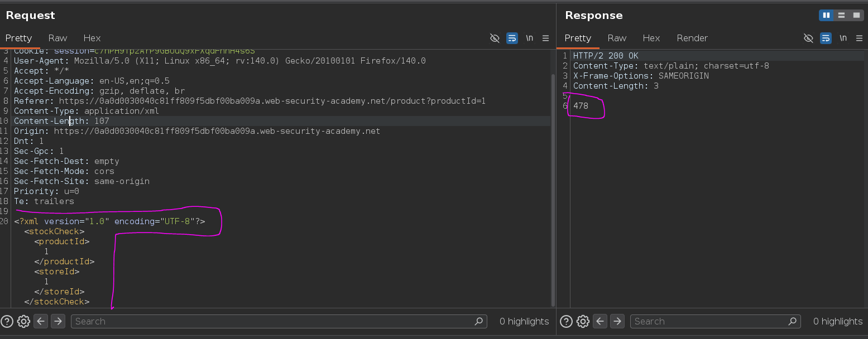Click the closing </stockCheck> tag
The width and height of the screenshot is (868, 339).
pyautogui.click(x=57, y=302)
